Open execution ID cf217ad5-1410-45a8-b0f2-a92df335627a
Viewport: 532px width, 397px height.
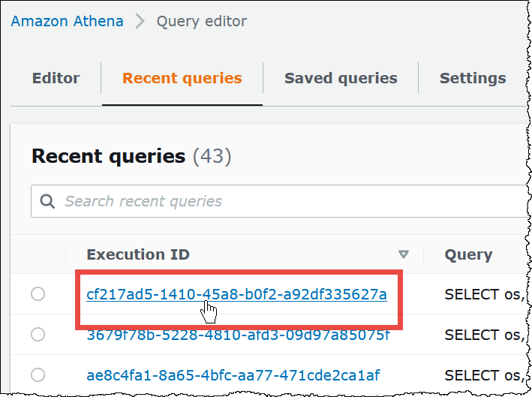click(x=237, y=294)
